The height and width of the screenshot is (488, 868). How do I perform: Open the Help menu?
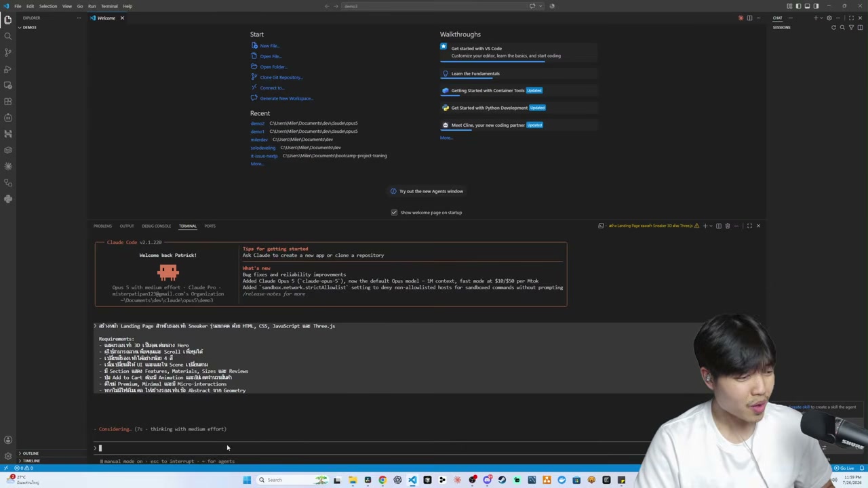point(127,6)
